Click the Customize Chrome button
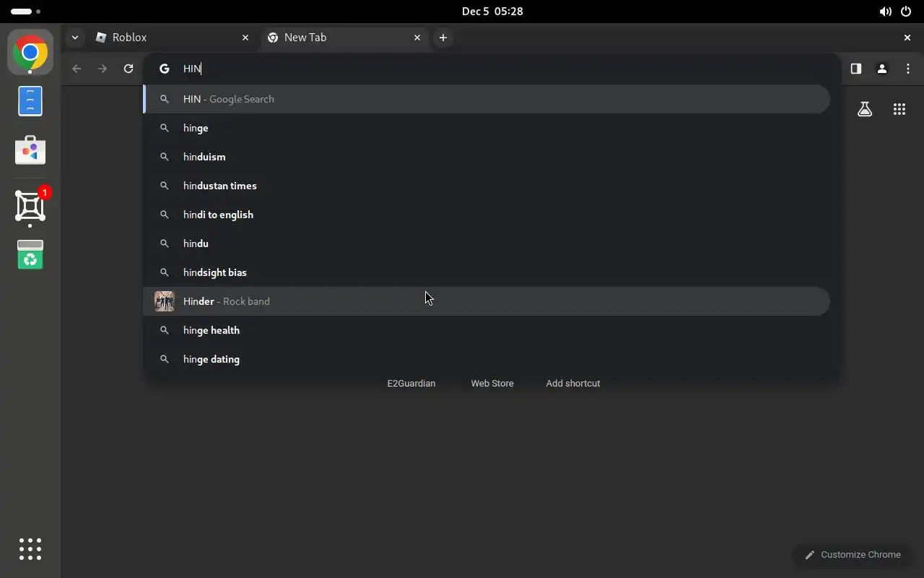 pos(853,555)
